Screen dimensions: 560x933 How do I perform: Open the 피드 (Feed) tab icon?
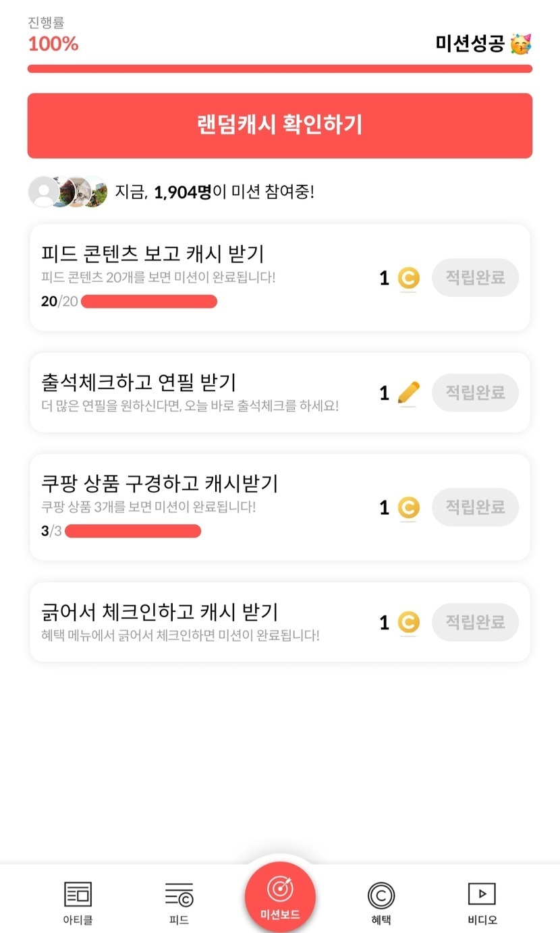(x=179, y=895)
